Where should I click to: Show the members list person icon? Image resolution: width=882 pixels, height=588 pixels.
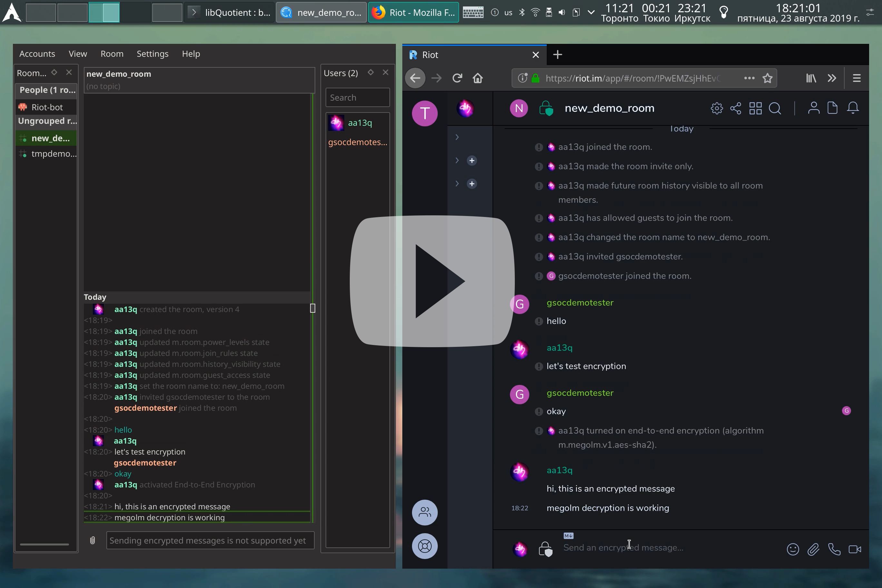click(x=813, y=108)
